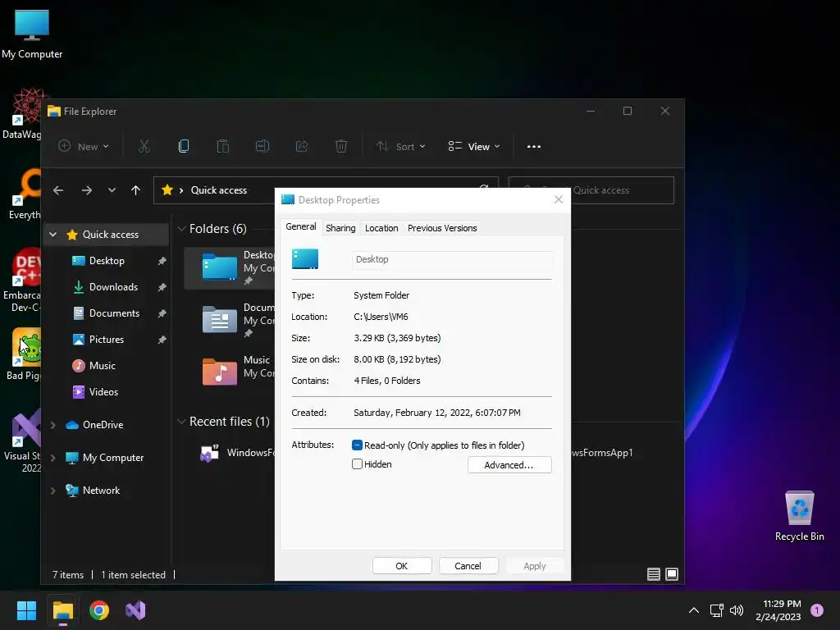Open the New dropdown in toolbar
The image size is (840, 630).
pos(84,146)
